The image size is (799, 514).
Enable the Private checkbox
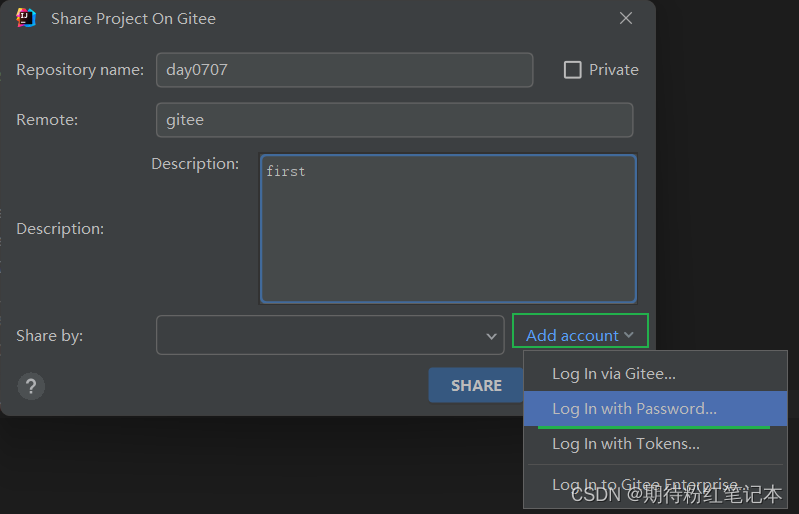[572, 70]
